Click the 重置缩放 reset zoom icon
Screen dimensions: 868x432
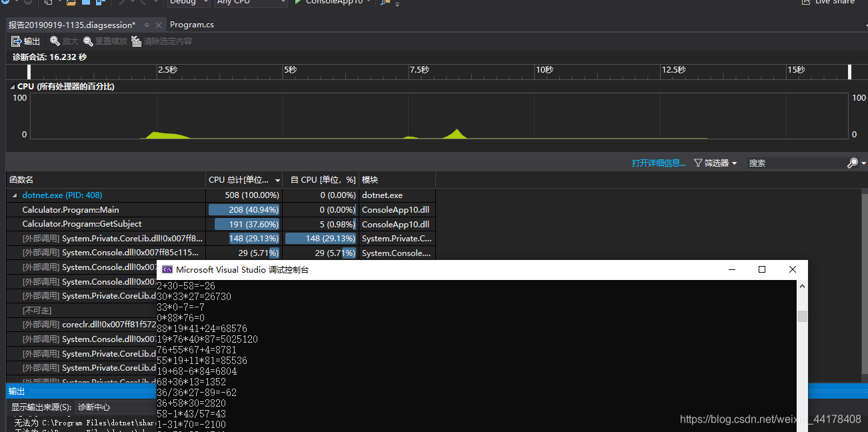point(88,41)
